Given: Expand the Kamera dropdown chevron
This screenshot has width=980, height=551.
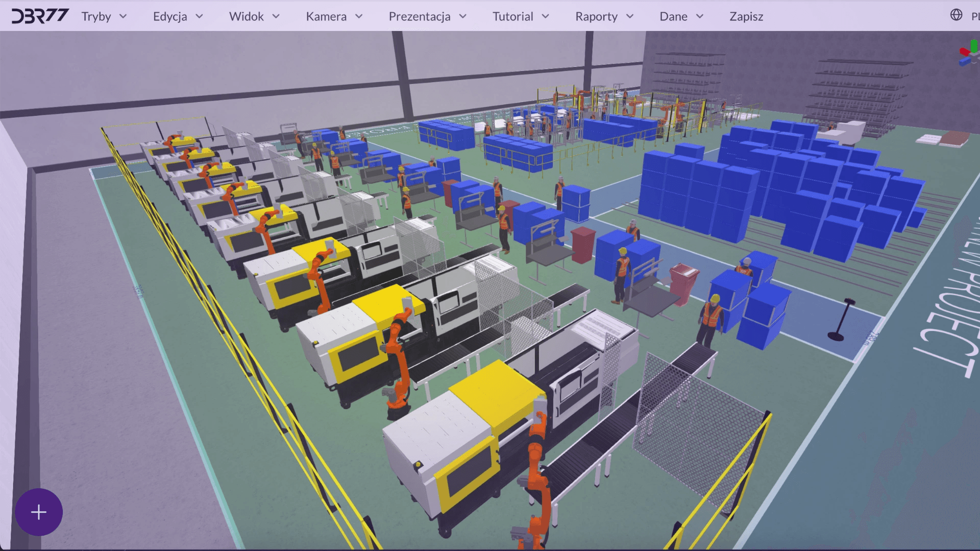Looking at the screenshot, I should pyautogui.click(x=359, y=16).
